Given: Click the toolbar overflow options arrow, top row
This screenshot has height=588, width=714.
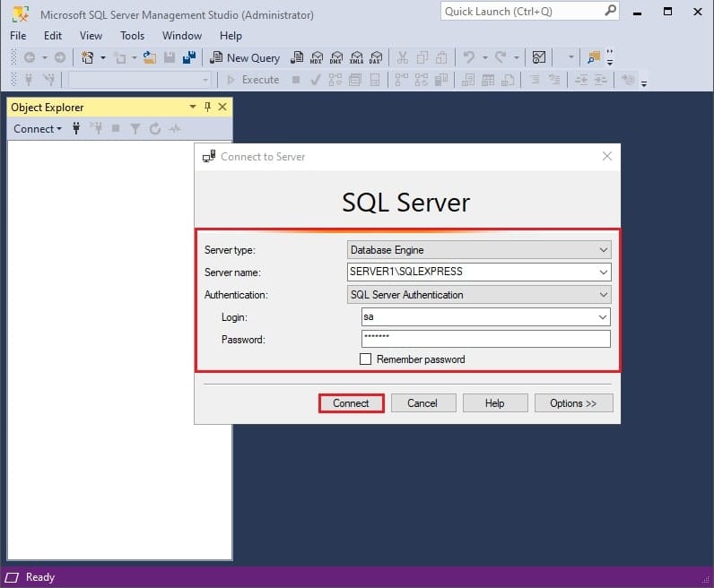Looking at the screenshot, I should pos(610,57).
